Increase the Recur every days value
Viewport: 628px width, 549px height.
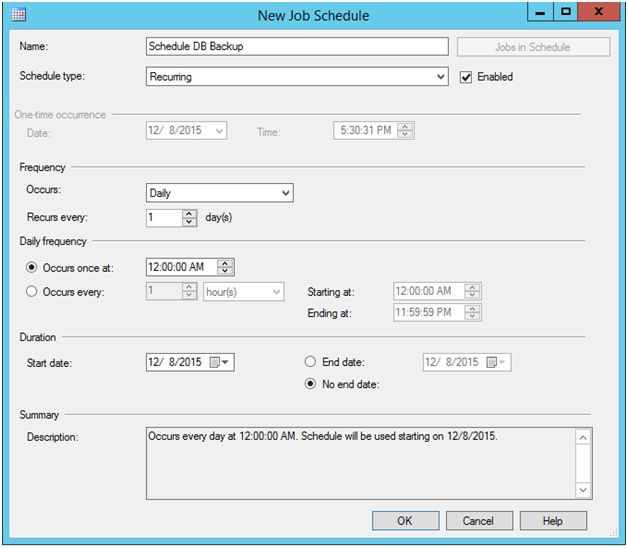[x=189, y=214]
